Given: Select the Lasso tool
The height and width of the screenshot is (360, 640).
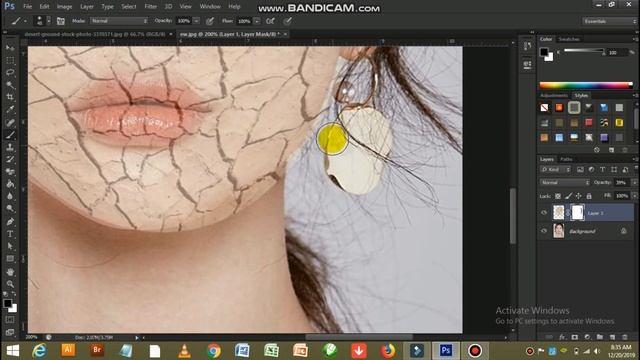Looking at the screenshot, I should tap(10, 73).
